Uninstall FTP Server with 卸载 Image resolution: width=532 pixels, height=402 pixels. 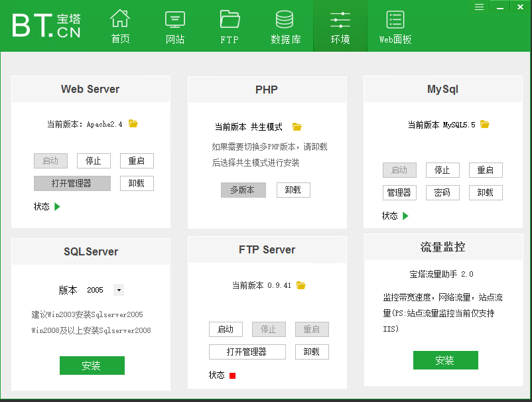pos(312,352)
